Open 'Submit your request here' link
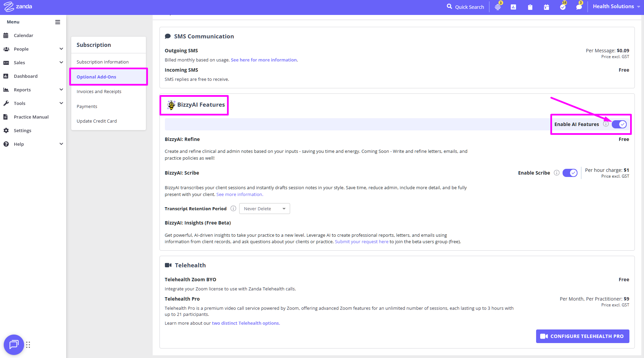This screenshot has width=644, height=358. click(361, 242)
